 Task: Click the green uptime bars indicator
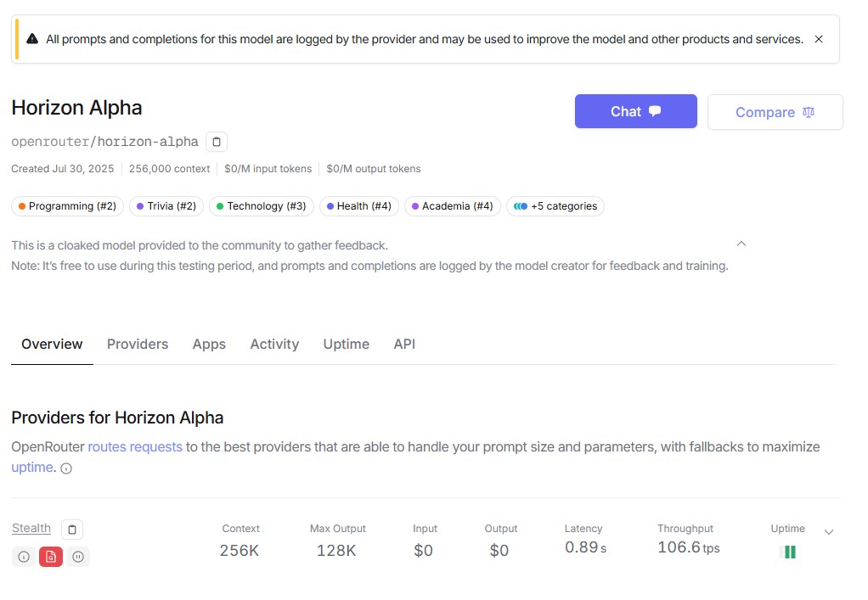(787, 552)
